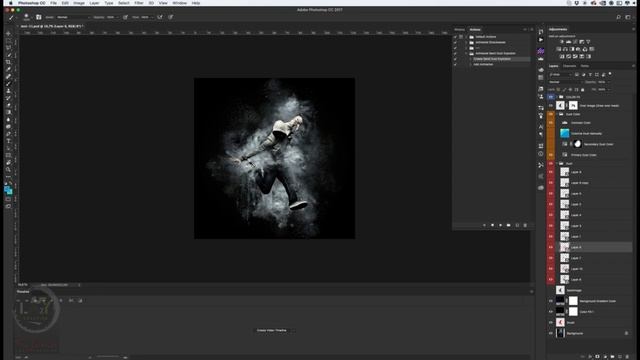The width and height of the screenshot is (640, 360).
Task: Play selected action in Actions panel
Action: (500, 225)
